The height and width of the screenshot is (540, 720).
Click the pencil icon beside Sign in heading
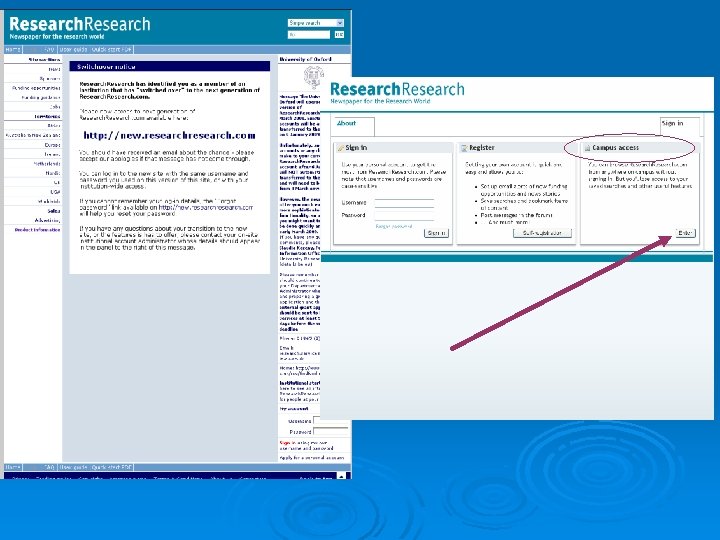pos(340,148)
